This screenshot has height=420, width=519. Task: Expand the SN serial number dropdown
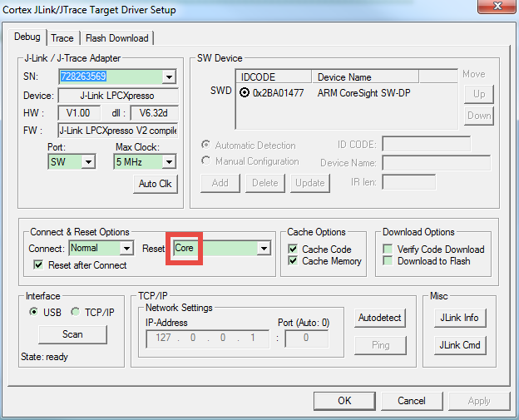(x=169, y=77)
